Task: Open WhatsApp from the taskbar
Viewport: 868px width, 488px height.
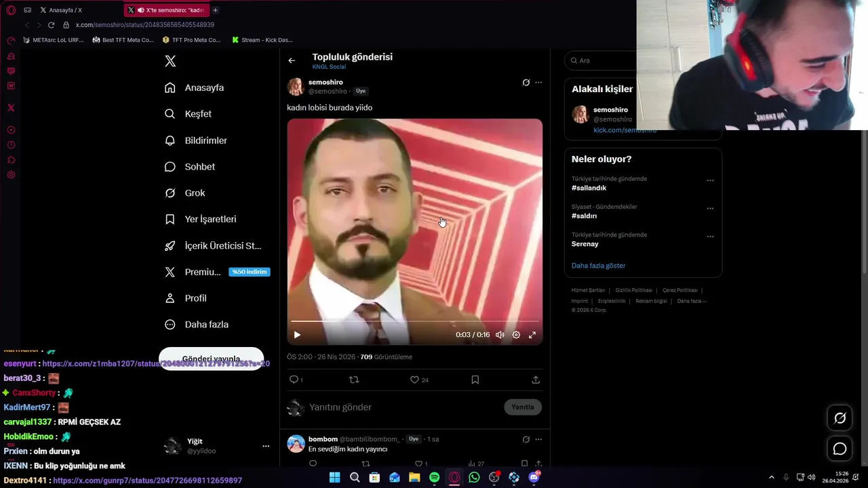Action: point(474,477)
